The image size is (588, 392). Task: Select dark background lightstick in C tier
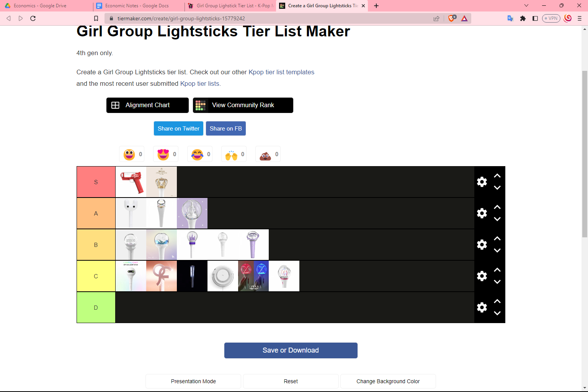click(x=192, y=276)
